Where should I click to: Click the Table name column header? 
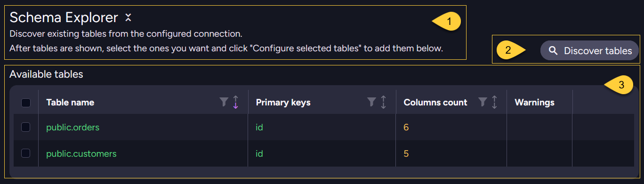[x=70, y=102]
